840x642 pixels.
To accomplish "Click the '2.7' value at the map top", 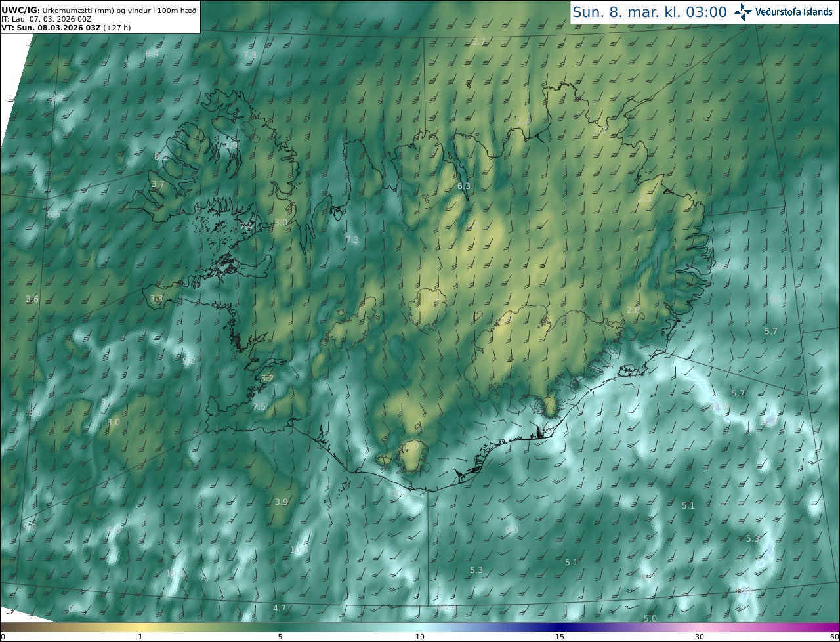I will [478, 42].
